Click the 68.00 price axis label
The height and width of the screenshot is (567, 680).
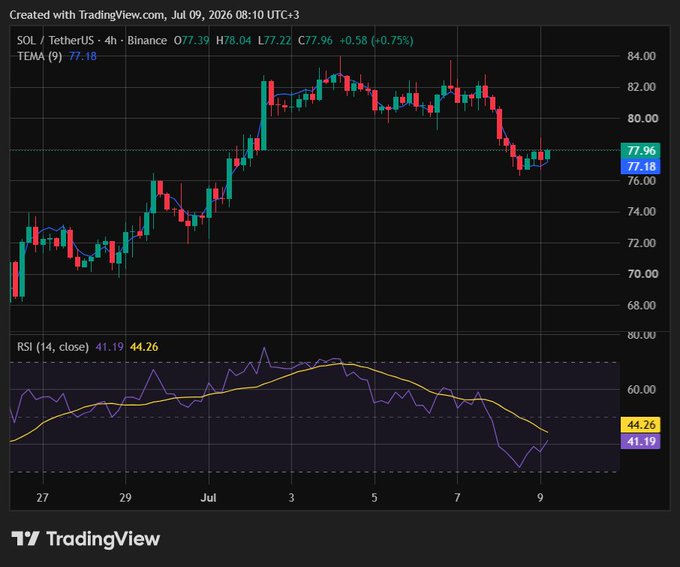coord(641,305)
